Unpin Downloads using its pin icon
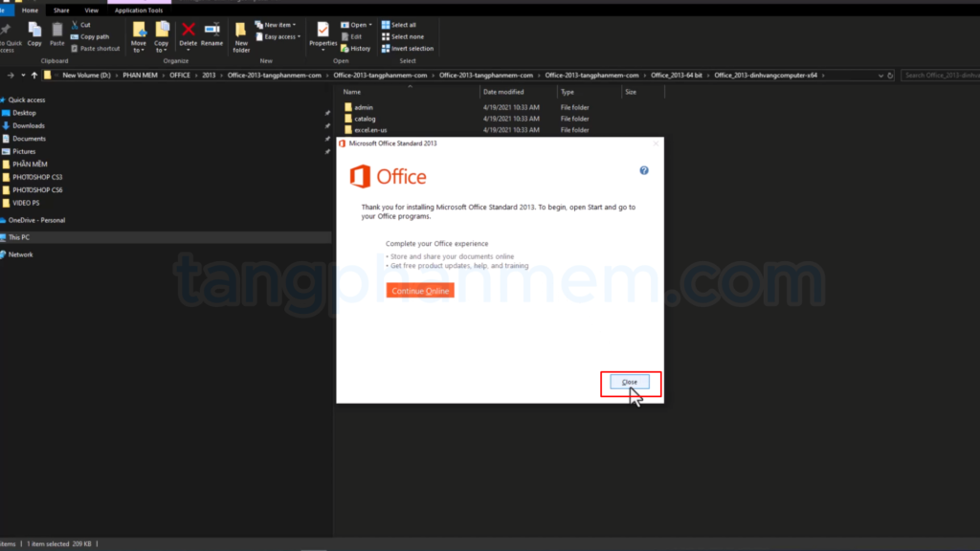The width and height of the screenshot is (980, 551). (x=327, y=125)
